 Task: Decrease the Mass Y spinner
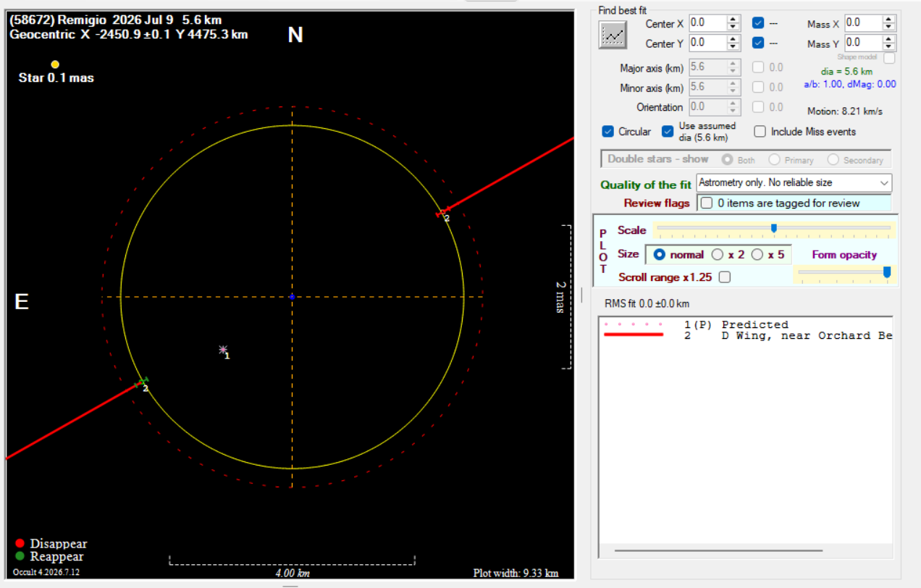(x=889, y=47)
